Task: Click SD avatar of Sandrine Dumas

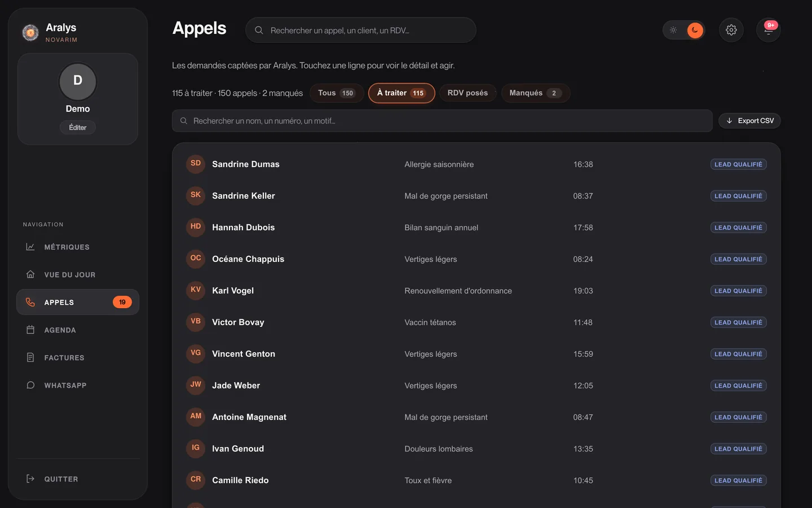Action: point(196,164)
